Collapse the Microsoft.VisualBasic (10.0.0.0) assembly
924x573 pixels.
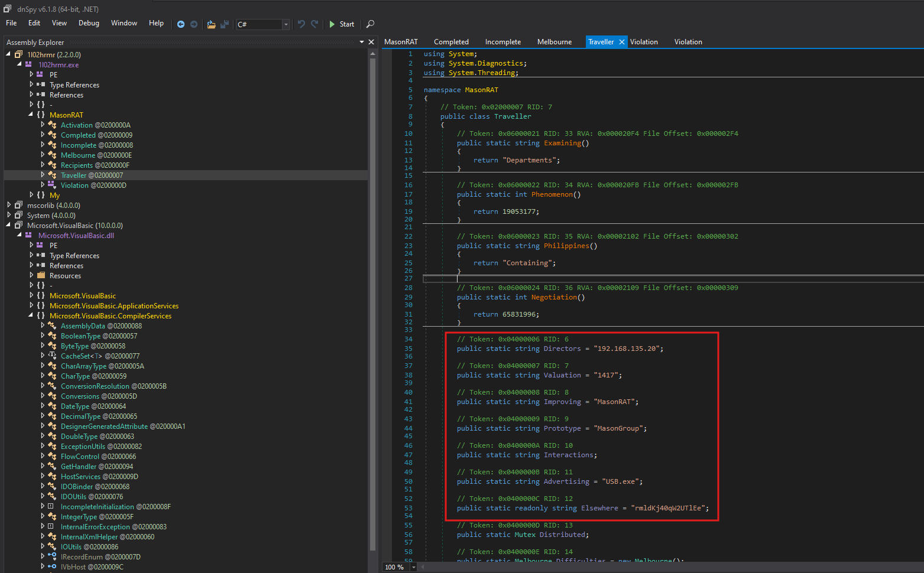[x=8, y=225]
